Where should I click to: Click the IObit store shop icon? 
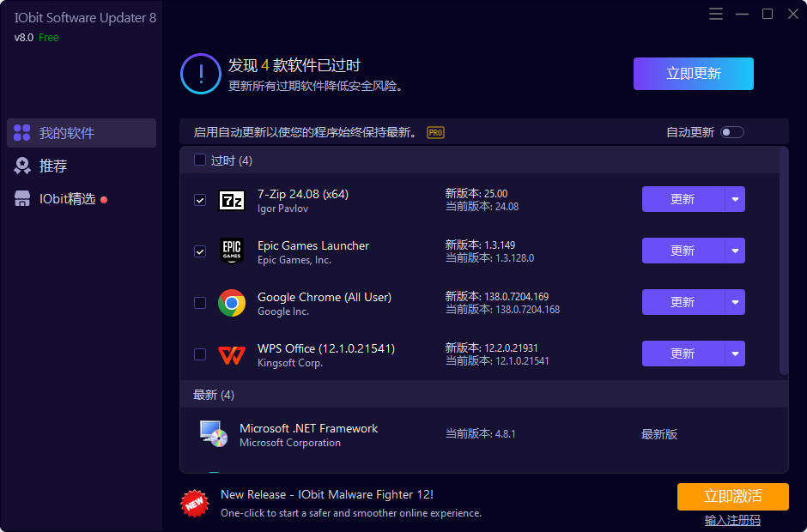21,198
